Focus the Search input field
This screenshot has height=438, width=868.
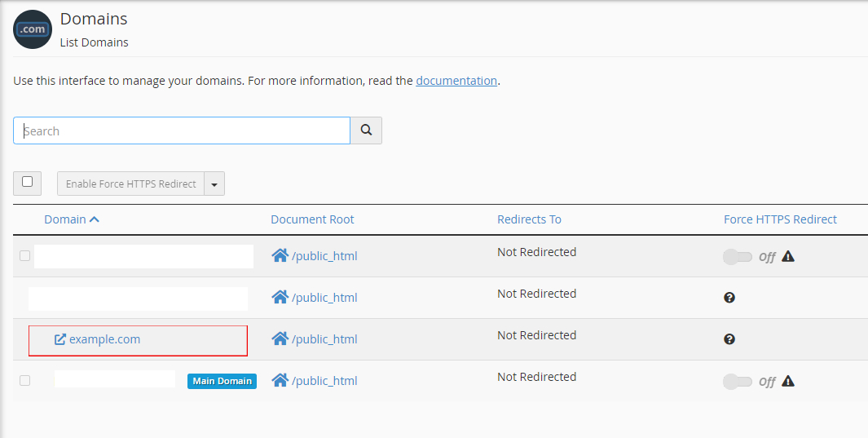tap(182, 131)
